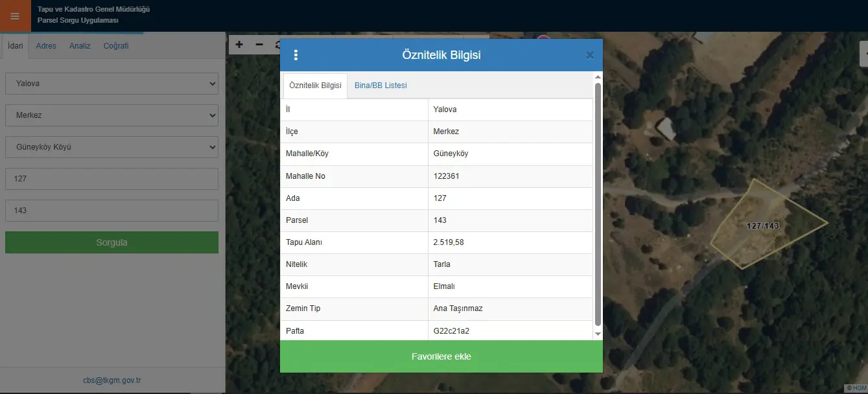Switch to the Bina/BB Listesi tab
Viewport: 868px width, 394px height.
[x=381, y=86]
